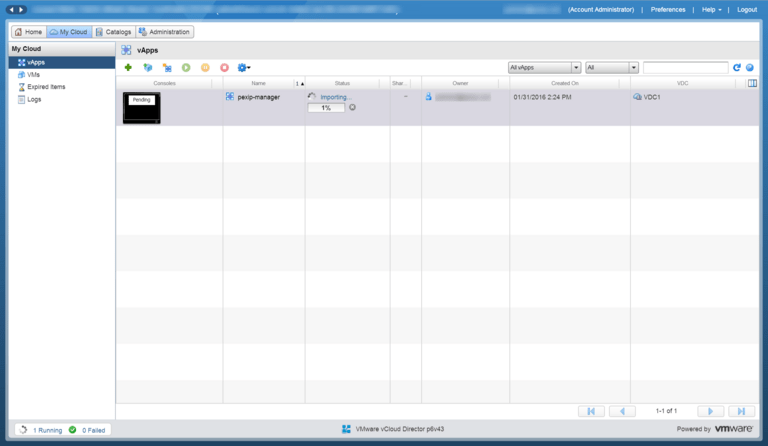
Task: Open the Help menu
Action: click(711, 10)
